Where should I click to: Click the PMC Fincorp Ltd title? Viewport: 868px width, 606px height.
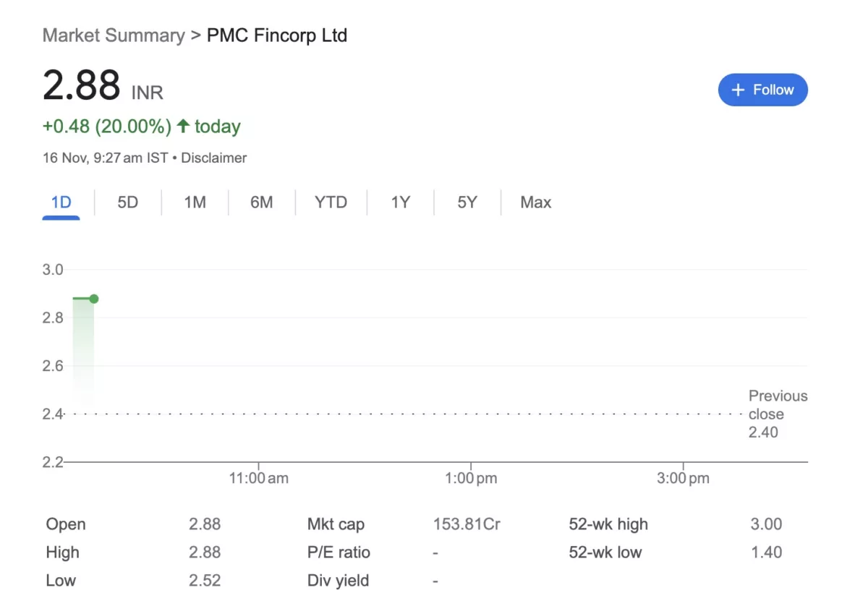(x=277, y=35)
